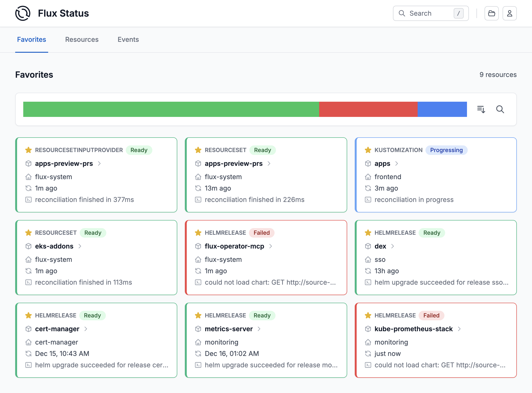Open the flux-operator-mcp resource name link

pos(234,246)
